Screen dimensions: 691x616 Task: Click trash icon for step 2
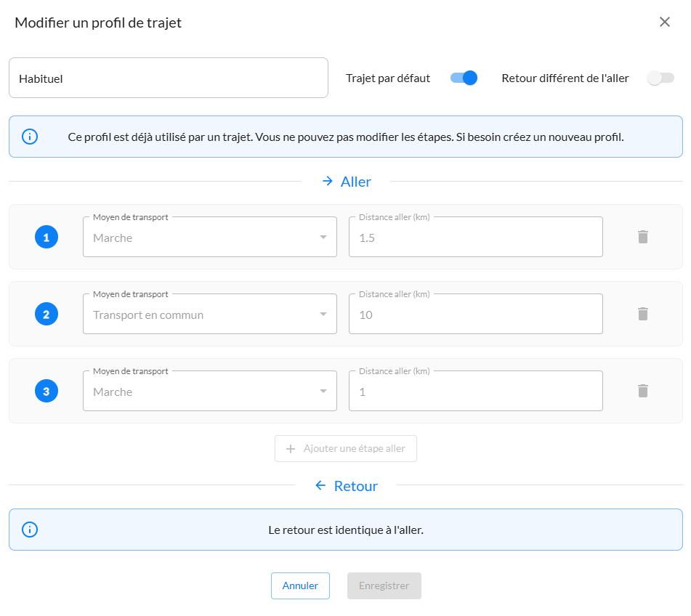(x=642, y=314)
